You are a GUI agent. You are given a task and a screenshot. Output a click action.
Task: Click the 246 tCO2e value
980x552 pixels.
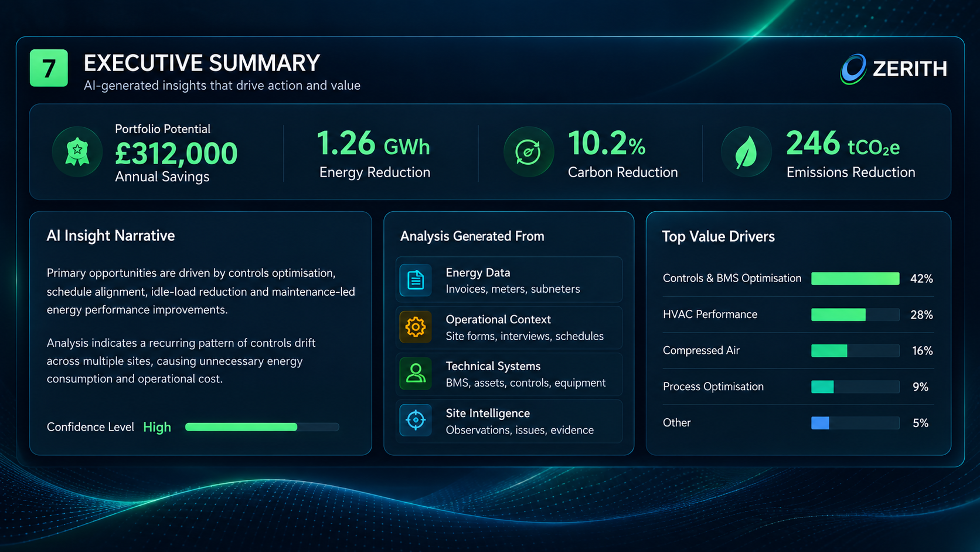(843, 144)
